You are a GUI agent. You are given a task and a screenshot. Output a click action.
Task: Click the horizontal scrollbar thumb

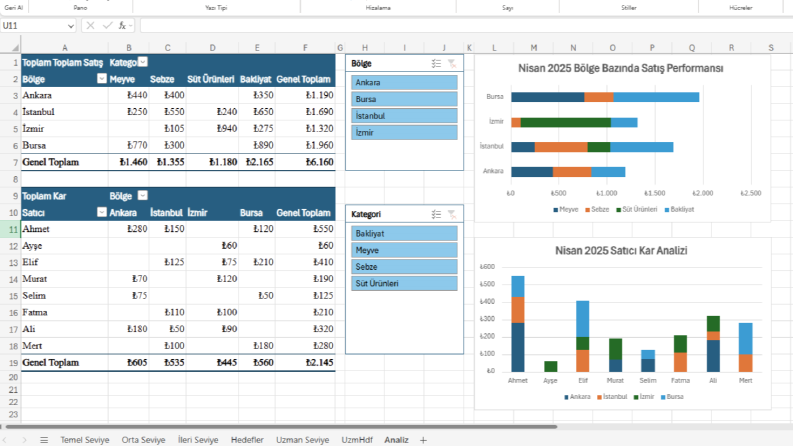(x=281, y=427)
